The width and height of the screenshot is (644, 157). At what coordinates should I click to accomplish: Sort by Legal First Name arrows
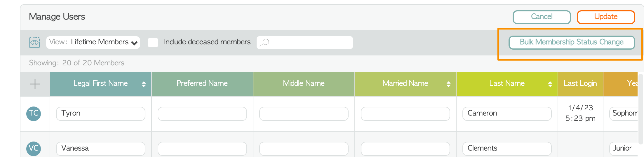(144, 84)
